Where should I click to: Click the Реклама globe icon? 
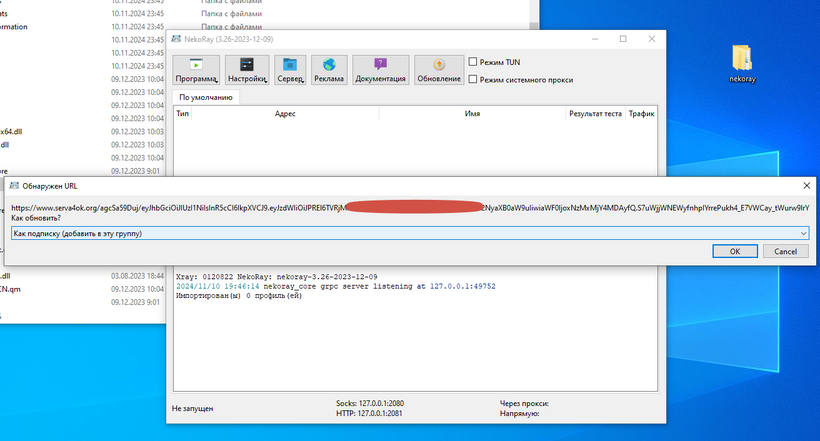(x=329, y=64)
